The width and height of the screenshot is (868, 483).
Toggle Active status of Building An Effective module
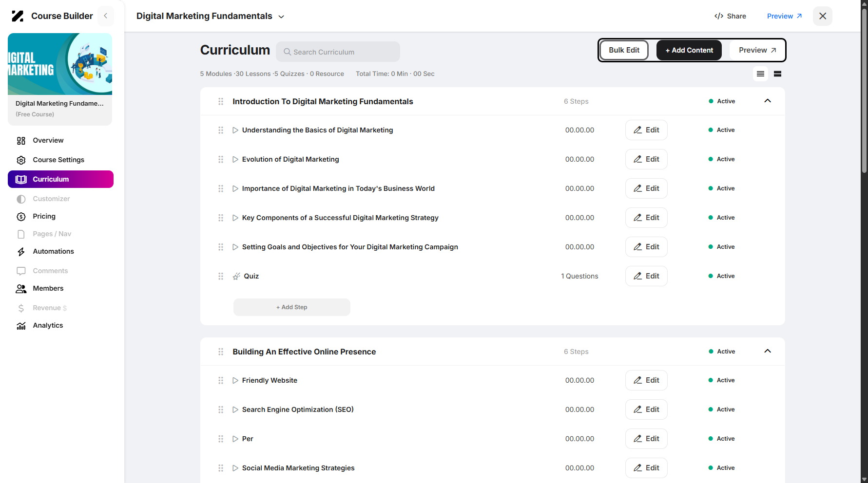click(x=722, y=352)
